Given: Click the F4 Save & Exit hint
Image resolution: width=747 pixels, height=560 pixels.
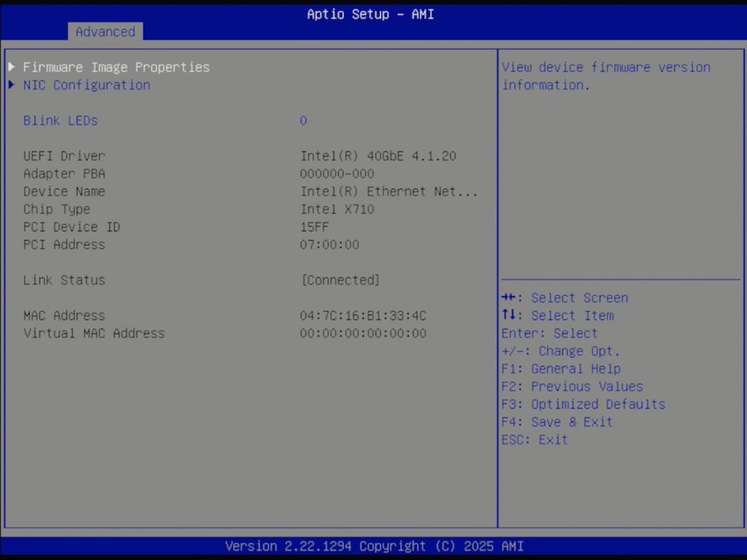Looking at the screenshot, I should pos(557,422).
